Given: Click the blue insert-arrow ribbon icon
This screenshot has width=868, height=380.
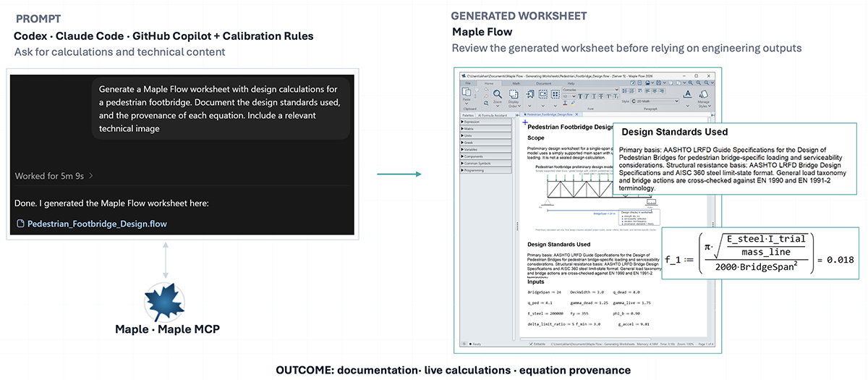Looking at the screenshot, I should pyautogui.click(x=529, y=93).
